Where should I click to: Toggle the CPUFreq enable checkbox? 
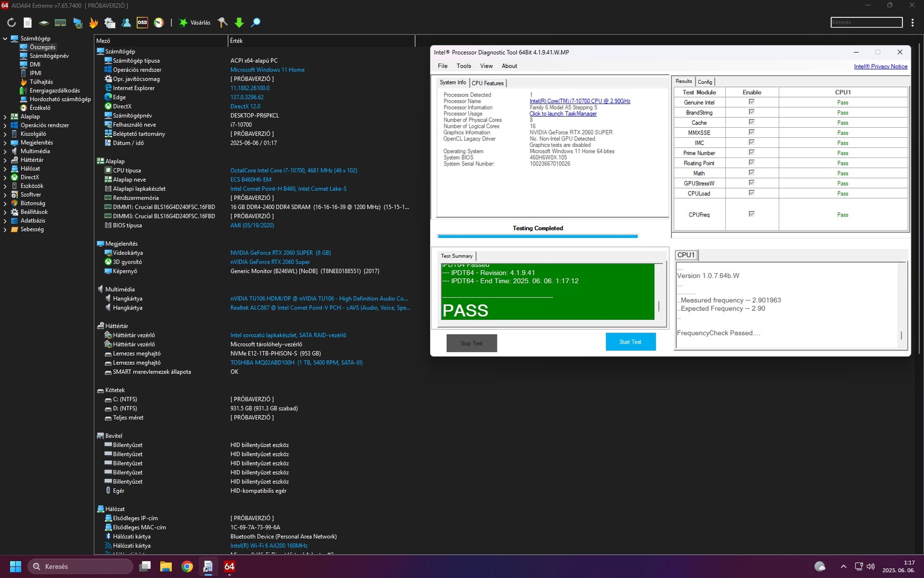coord(752,214)
